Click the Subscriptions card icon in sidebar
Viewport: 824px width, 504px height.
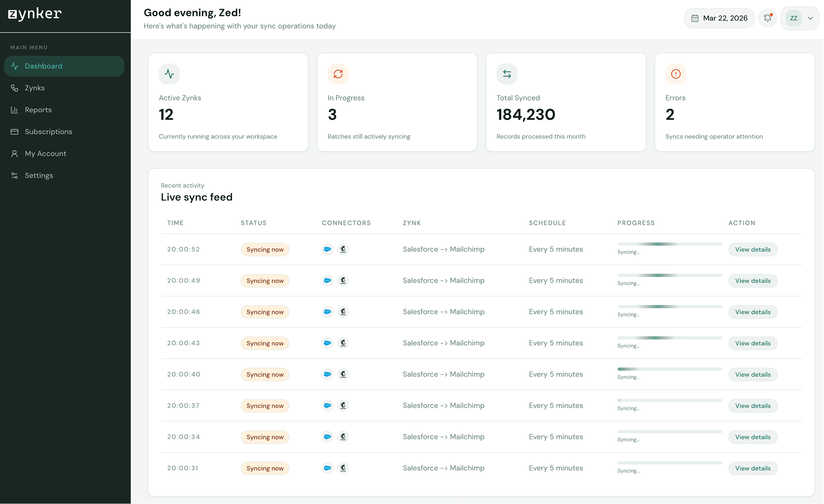[14, 132]
